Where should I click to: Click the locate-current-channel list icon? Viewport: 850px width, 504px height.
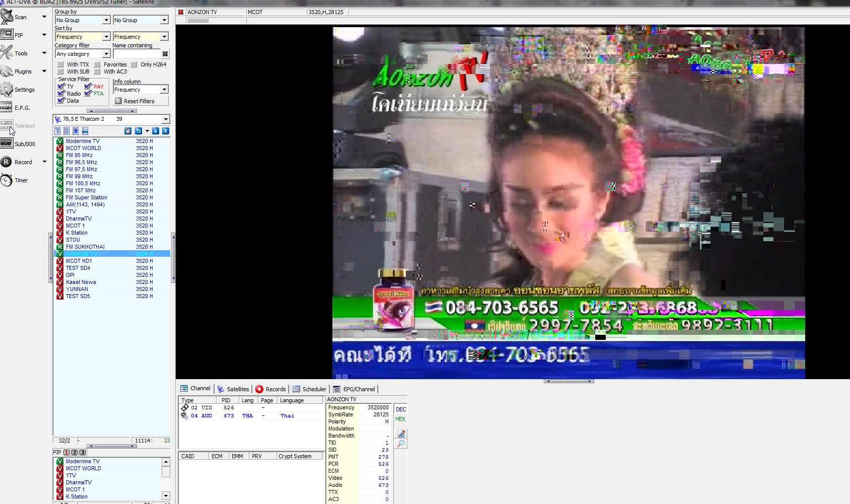pyautogui.click(x=76, y=131)
